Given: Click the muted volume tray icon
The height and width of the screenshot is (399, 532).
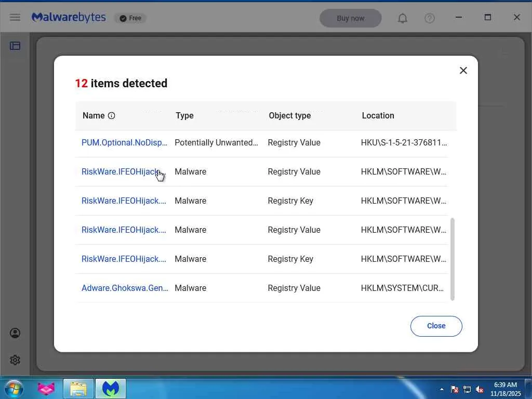Looking at the screenshot, I should coord(480,389).
